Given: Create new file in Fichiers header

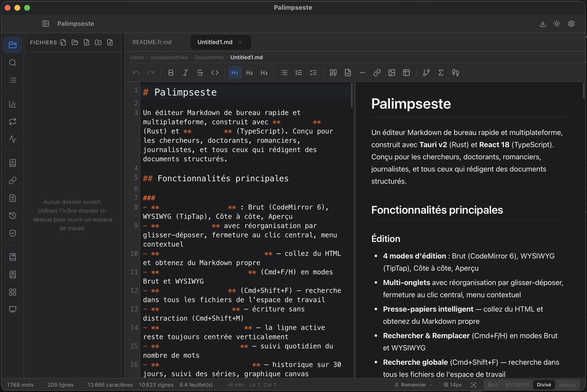Looking at the screenshot, I should click(87, 42).
